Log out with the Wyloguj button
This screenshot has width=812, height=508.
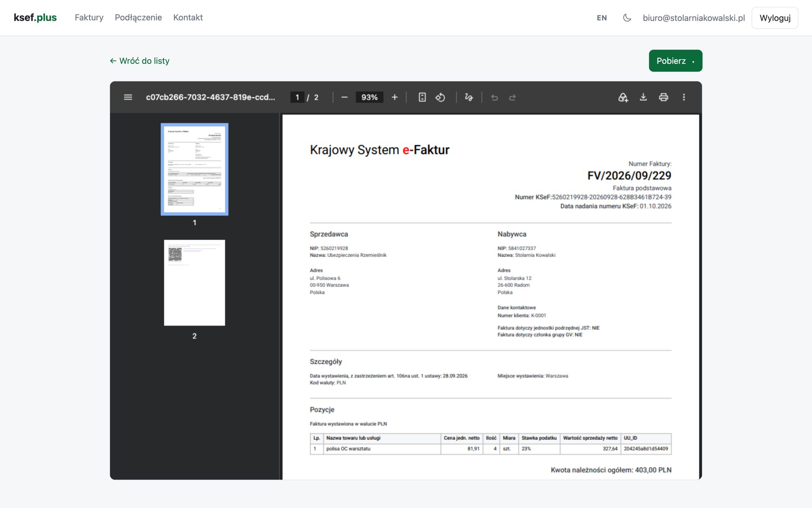pos(775,18)
